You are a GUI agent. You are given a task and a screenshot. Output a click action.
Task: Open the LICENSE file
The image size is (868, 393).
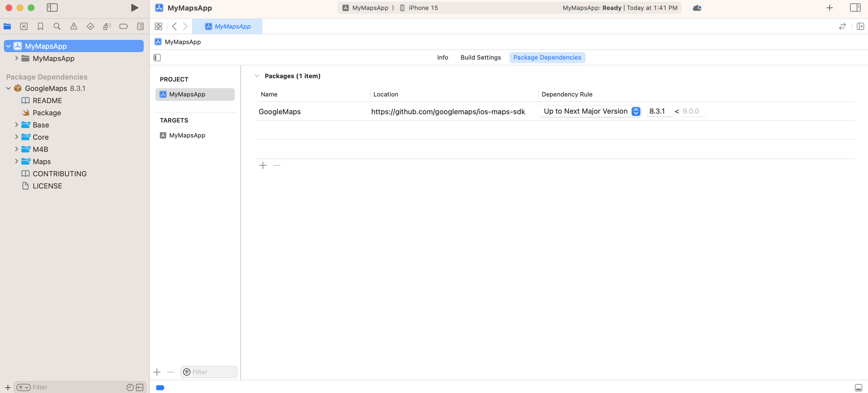(47, 186)
